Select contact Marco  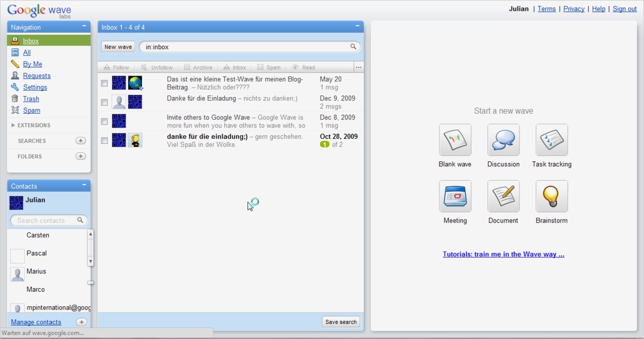[36, 290]
